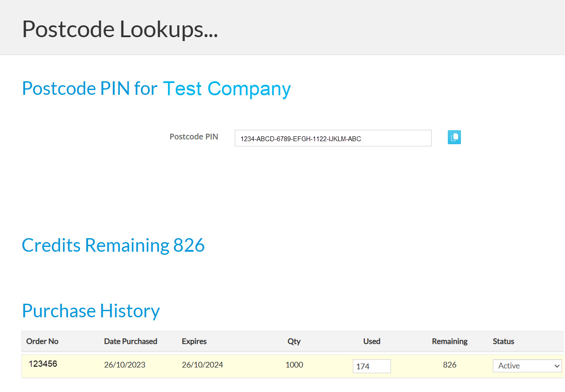Copy the Postcode PIN with the copy icon
The width and height of the screenshot is (565, 392).
454,137
